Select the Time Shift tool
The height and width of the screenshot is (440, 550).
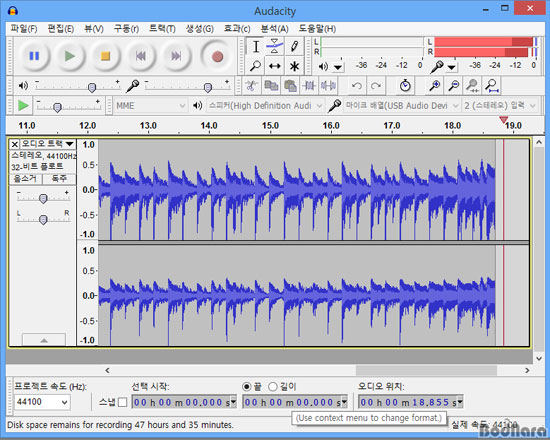(x=275, y=66)
